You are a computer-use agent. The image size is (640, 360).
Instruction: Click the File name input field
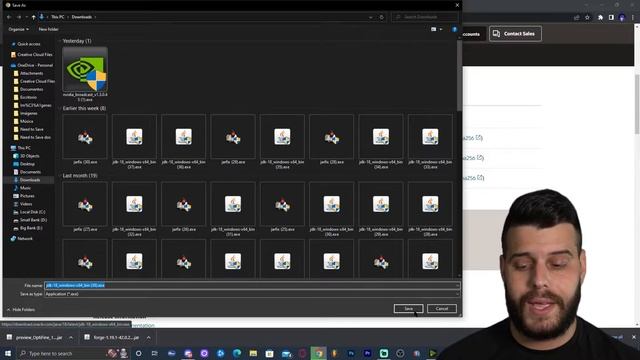(x=252, y=285)
